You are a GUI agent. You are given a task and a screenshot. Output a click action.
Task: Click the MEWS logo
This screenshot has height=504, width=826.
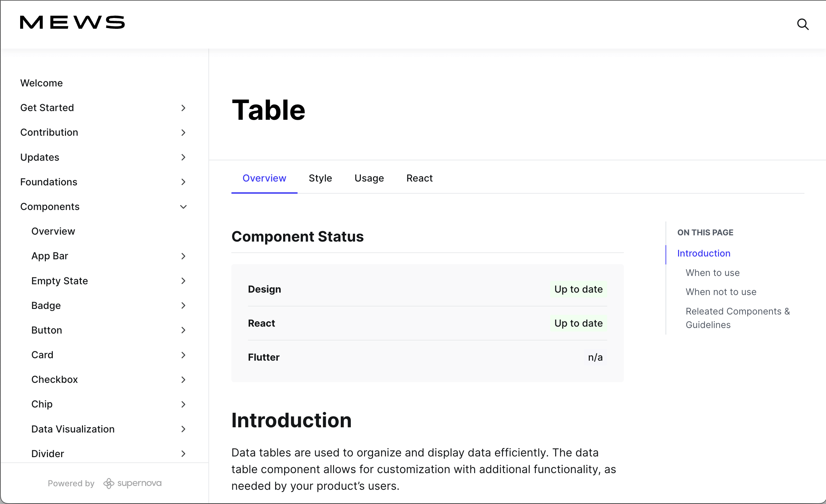[72, 23]
